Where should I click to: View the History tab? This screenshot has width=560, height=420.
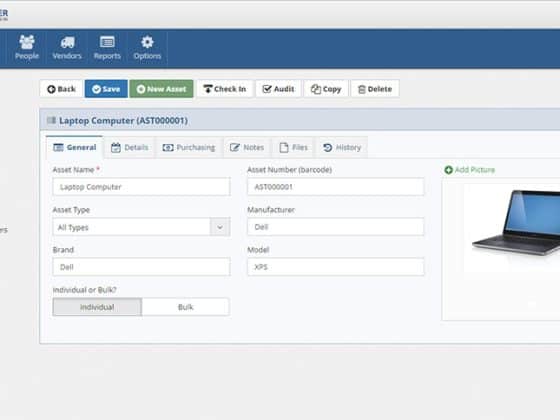(x=342, y=148)
